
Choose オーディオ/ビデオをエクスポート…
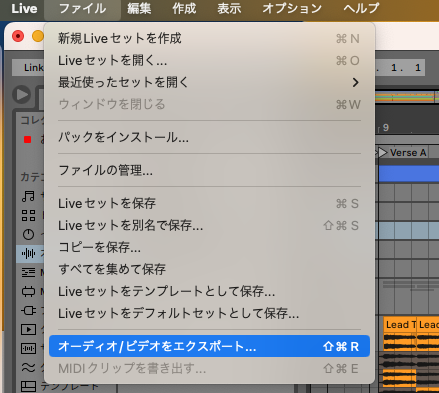pyautogui.click(x=209, y=346)
